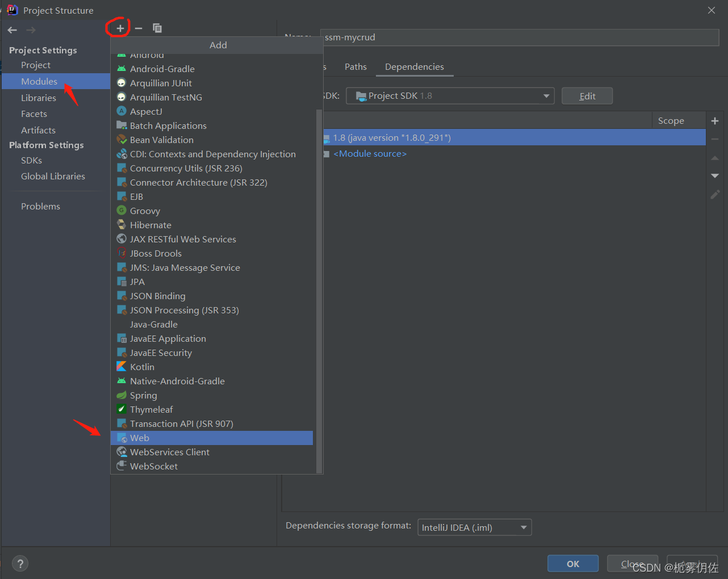
Task: Select Spring framework
Action: point(212,395)
